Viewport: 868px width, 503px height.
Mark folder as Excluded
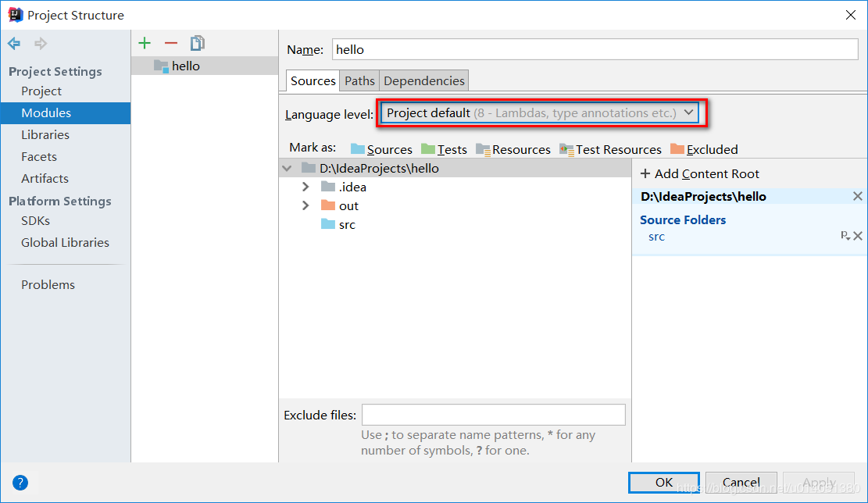pos(704,149)
